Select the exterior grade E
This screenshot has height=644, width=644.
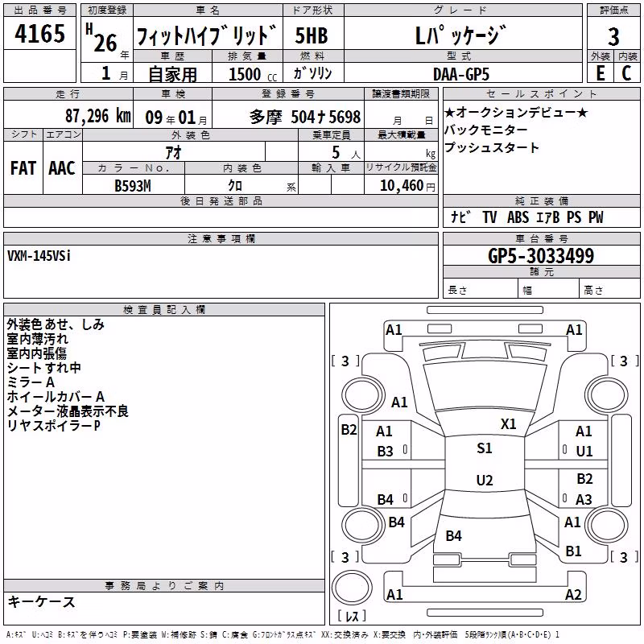pos(600,73)
